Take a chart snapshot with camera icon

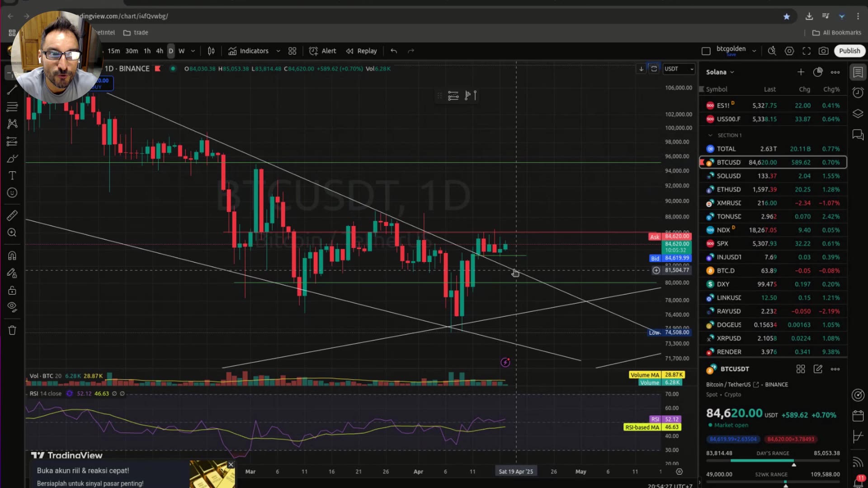[x=823, y=51]
